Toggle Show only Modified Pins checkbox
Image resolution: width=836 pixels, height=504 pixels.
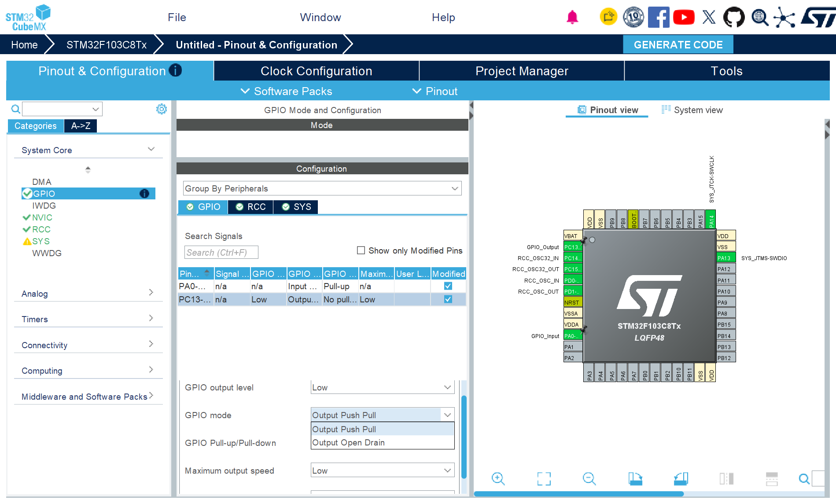tap(361, 250)
